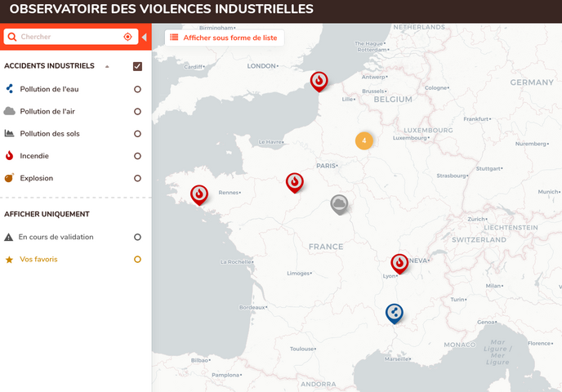Select Explosion radio button
Screen dimensions: 562x392
[x=137, y=178]
